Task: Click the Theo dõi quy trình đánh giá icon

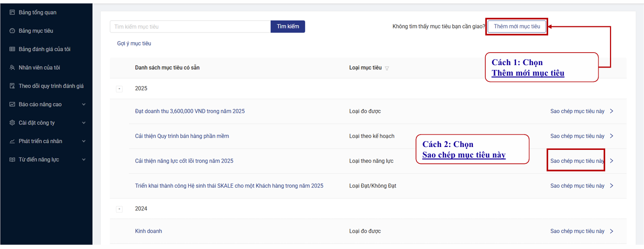Action: [x=12, y=86]
